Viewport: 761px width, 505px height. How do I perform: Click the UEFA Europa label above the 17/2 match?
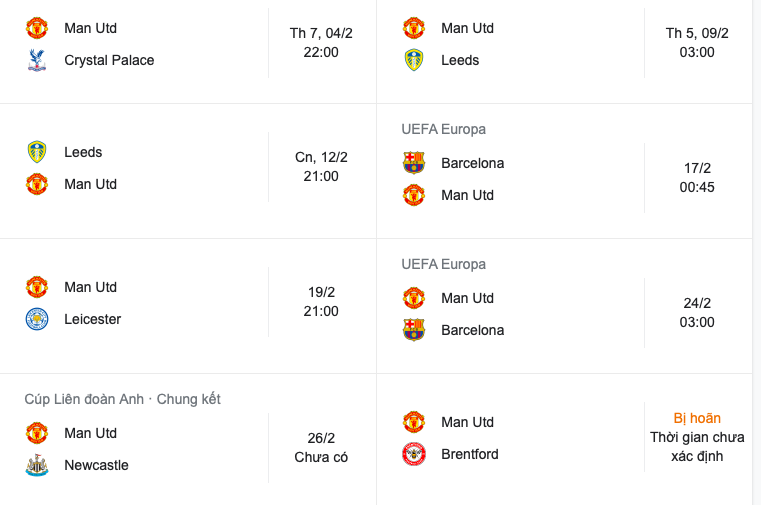click(443, 129)
